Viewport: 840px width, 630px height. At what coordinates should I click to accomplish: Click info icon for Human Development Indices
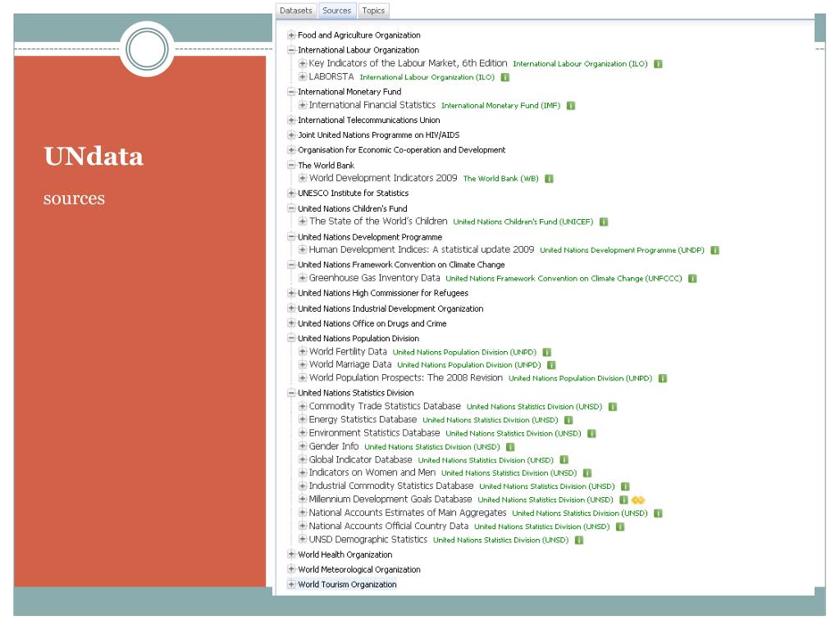tap(714, 250)
